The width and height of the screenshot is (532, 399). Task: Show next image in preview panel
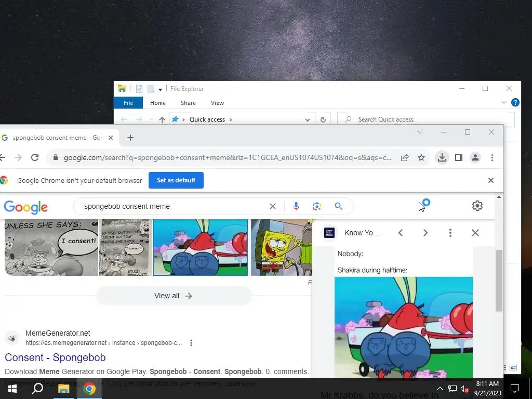click(425, 233)
